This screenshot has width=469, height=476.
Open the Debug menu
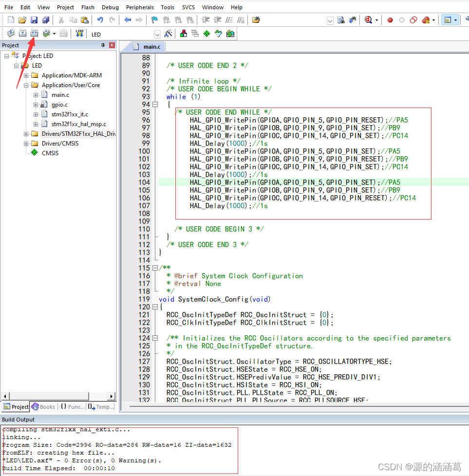tap(110, 7)
